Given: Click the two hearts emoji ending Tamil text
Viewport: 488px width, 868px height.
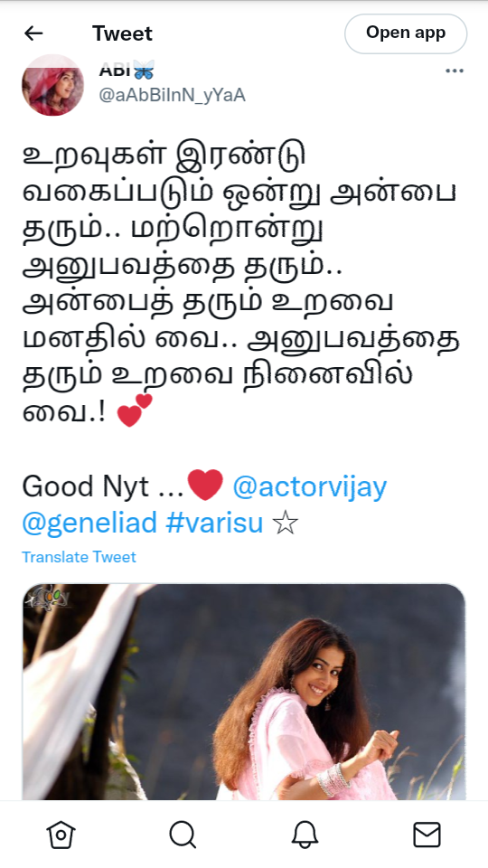Looking at the screenshot, I should tap(135, 410).
